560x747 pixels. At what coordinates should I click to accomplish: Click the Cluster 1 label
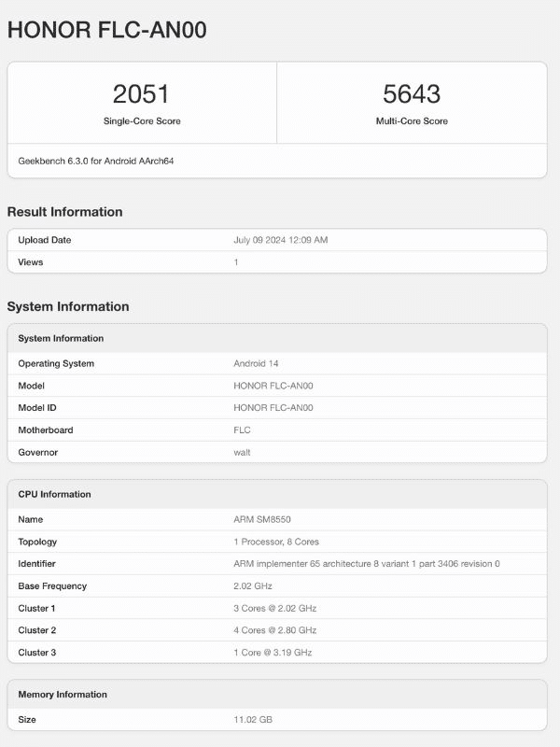(x=36, y=609)
